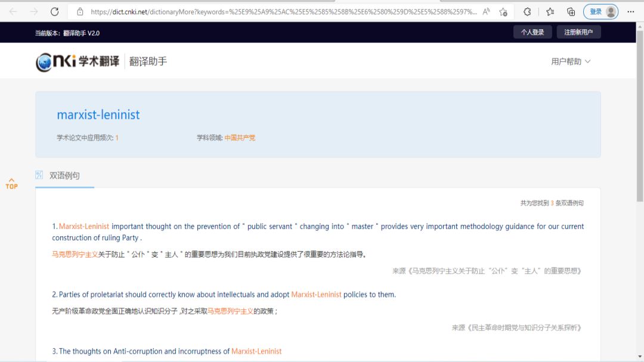Expand the 用户帮助 dropdown
The width and height of the screenshot is (644, 362).
point(571,61)
